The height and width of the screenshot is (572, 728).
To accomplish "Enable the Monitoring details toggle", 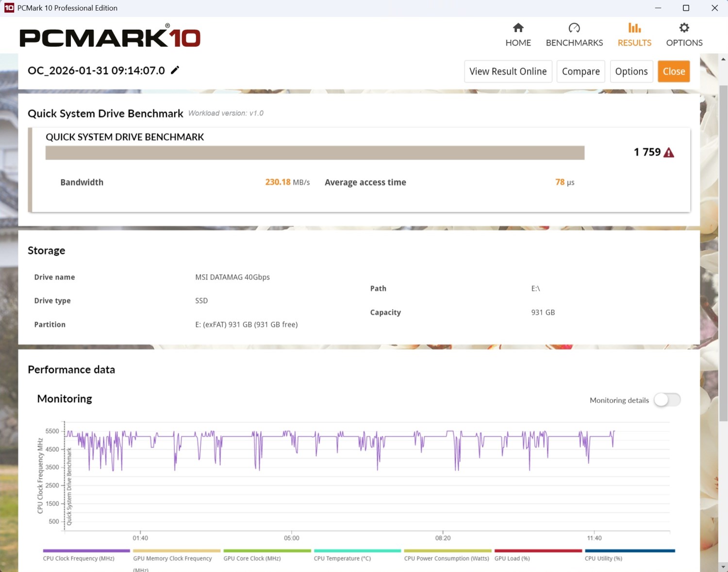I will point(667,400).
